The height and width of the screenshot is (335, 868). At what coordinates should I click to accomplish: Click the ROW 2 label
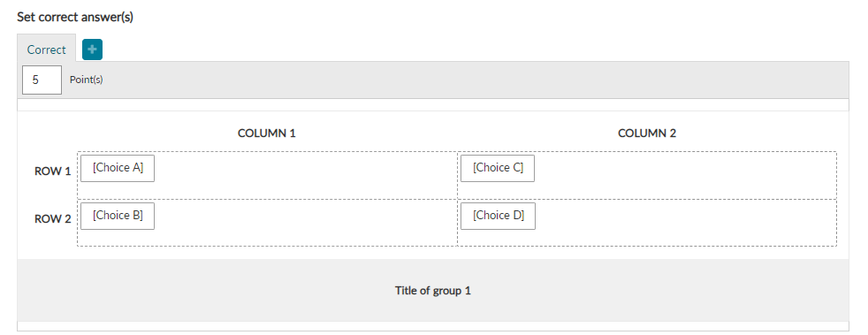click(52, 218)
